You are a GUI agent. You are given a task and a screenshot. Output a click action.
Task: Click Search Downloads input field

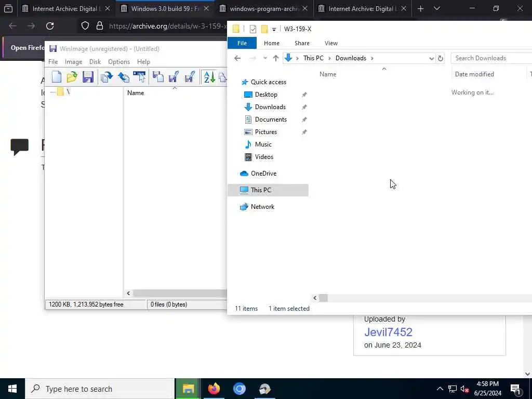[x=491, y=58]
